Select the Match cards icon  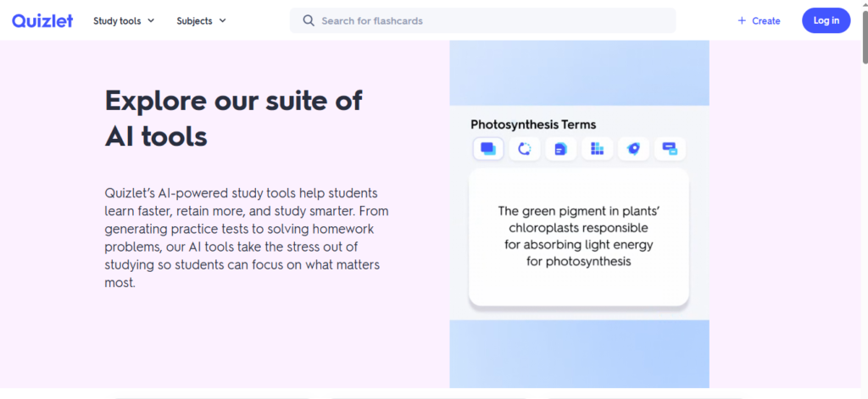(x=670, y=149)
